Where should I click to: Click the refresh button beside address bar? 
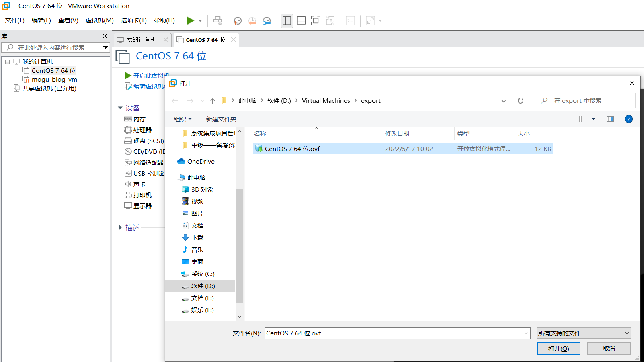521,101
